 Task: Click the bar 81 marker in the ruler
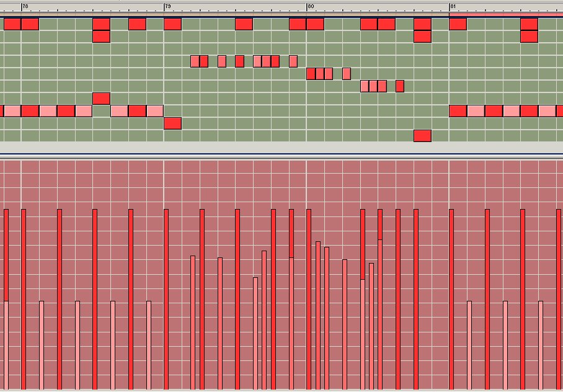pyautogui.click(x=453, y=6)
